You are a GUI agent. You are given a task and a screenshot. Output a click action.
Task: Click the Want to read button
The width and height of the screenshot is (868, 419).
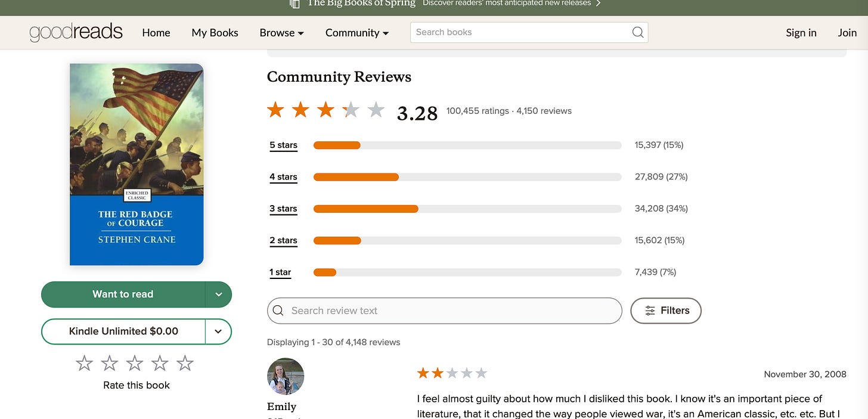tap(123, 294)
